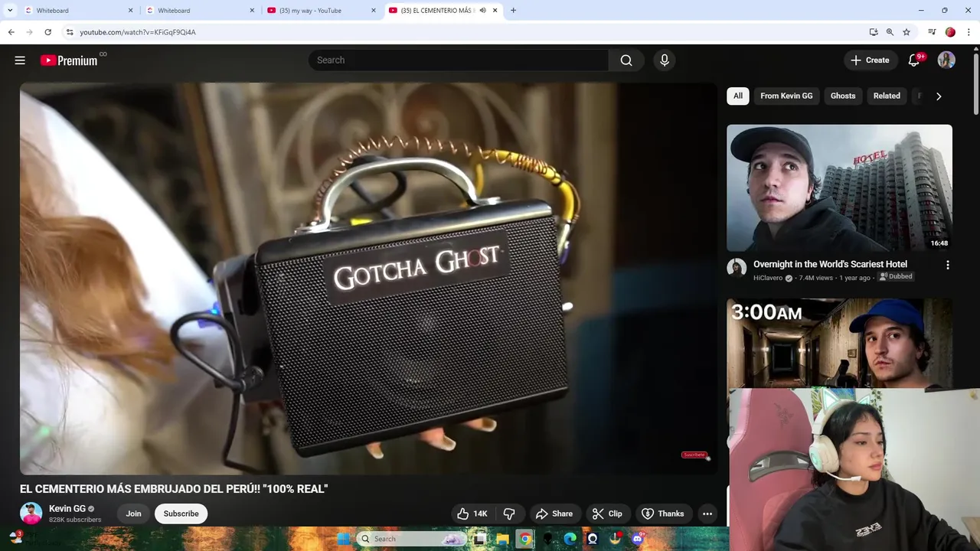The width and height of the screenshot is (980, 551).
Task: Mute the playing EL CEMENTERIO tab audio
Action: pyautogui.click(x=482, y=11)
